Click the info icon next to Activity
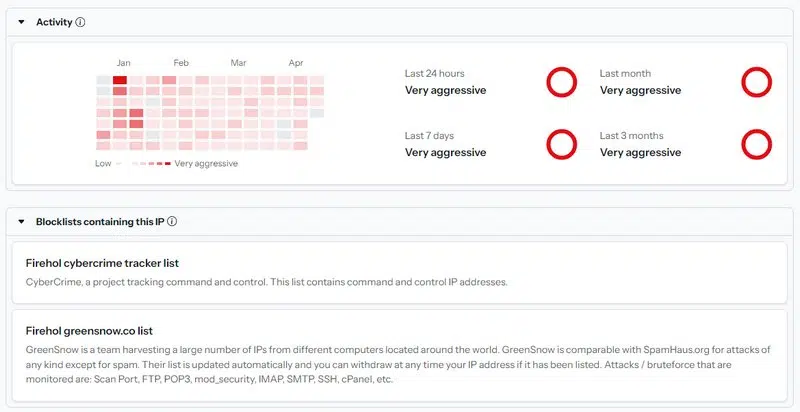Image resolution: width=800 pixels, height=412 pixels. tap(80, 22)
